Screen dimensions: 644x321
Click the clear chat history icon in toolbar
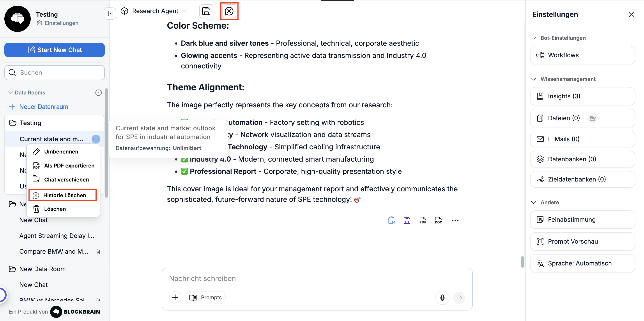click(x=229, y=11)
